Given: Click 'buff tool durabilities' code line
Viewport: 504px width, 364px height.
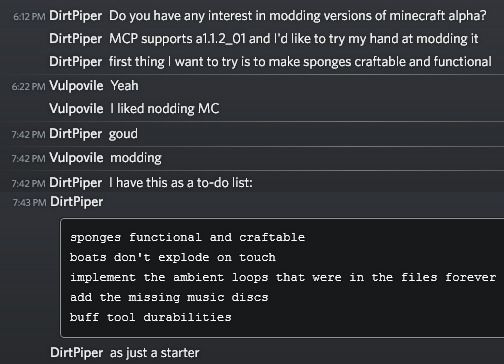Looking at the screenshot, I should coord(151,317).
